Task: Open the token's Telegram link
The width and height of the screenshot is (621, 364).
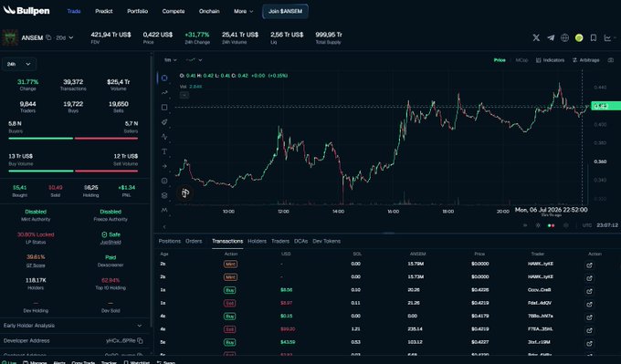Action: [x=551, y=37]
